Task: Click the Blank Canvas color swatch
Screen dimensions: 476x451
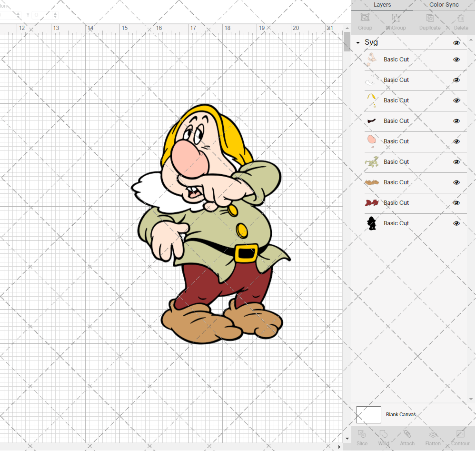Action: [368, 415]
